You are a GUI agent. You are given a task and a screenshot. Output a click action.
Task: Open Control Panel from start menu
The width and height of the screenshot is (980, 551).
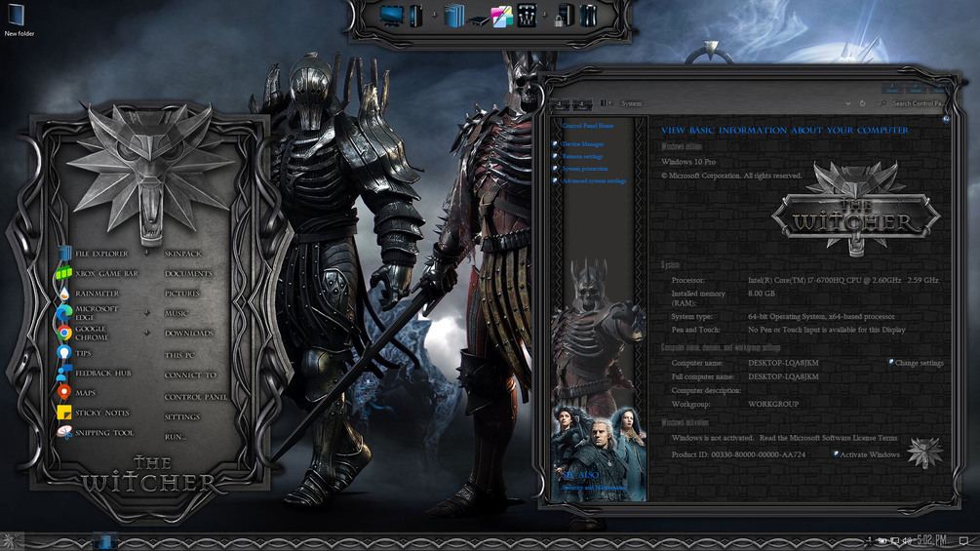tap(196, 397)
